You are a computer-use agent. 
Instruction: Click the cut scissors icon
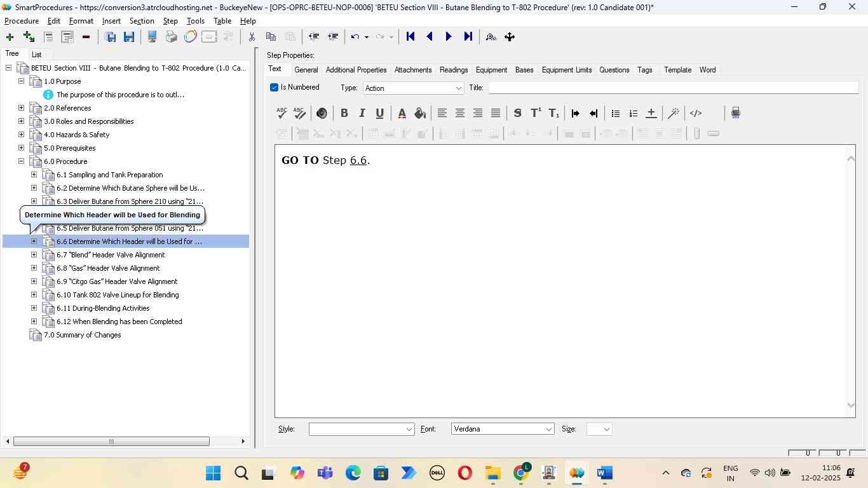pos(252,37)
